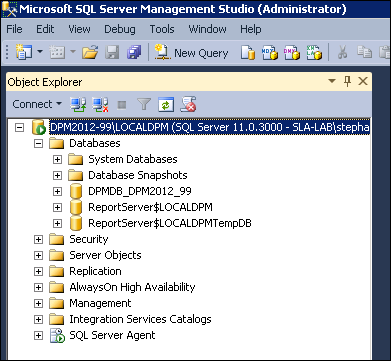This screenshot has height=361, width=391.
Task: Click the Stop square icon
Action: coord(122,105)
